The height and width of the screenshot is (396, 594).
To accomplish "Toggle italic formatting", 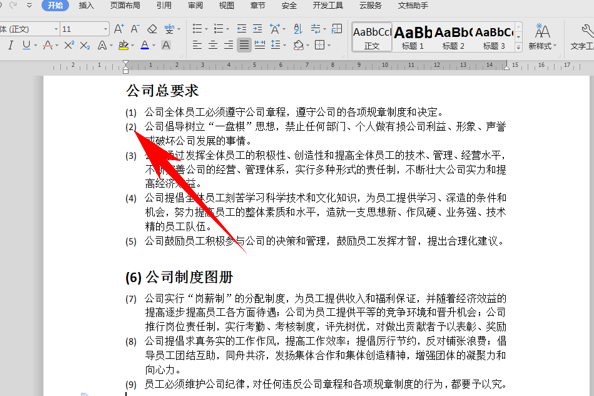I will pyautogui.click(x=11, y=45).
